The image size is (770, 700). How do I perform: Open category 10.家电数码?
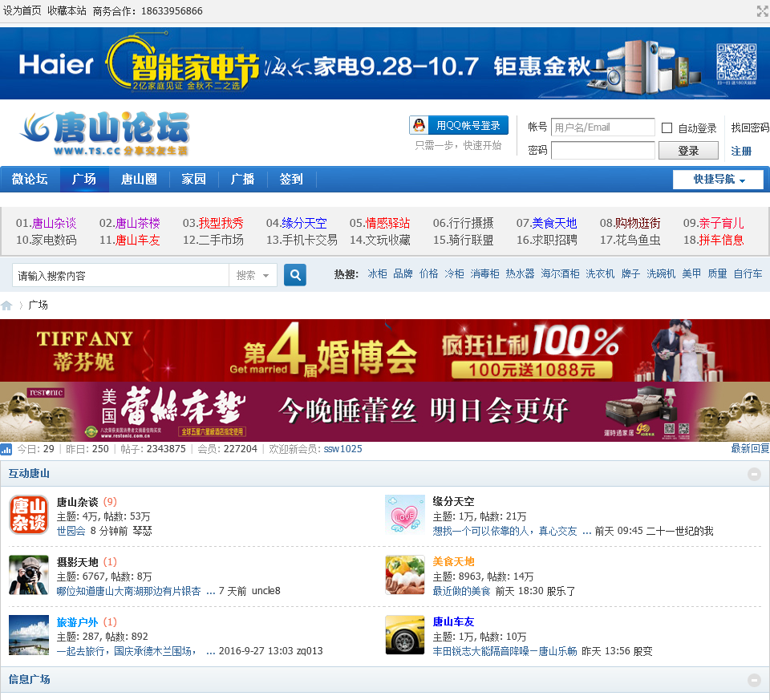pos(47,240)
